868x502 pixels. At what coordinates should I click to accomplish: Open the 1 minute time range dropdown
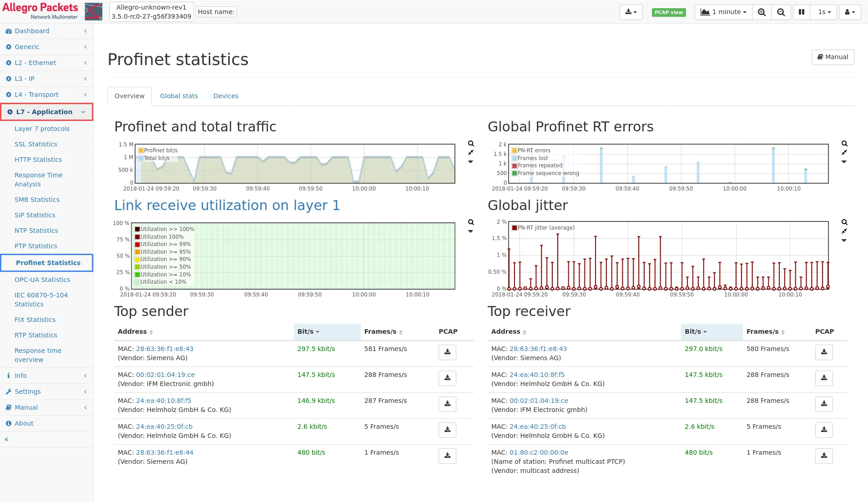click(x=723, y=12)
